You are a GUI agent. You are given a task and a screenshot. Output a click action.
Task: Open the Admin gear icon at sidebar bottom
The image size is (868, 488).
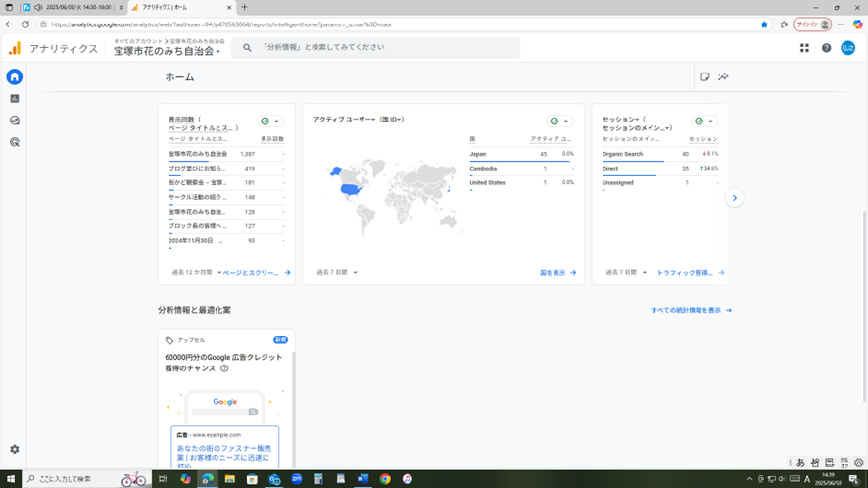[15, 449]
